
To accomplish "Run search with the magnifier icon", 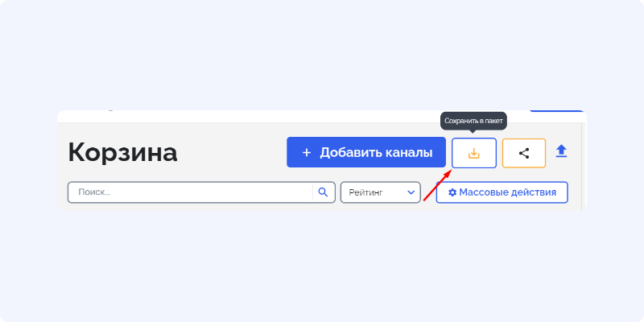I will 324,192.
